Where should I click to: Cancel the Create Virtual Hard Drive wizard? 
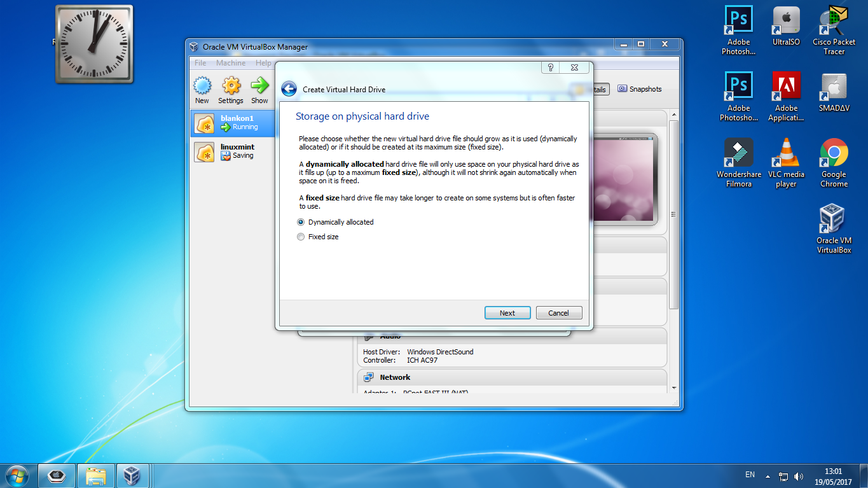pyautogui.click(x=558, y=313)
